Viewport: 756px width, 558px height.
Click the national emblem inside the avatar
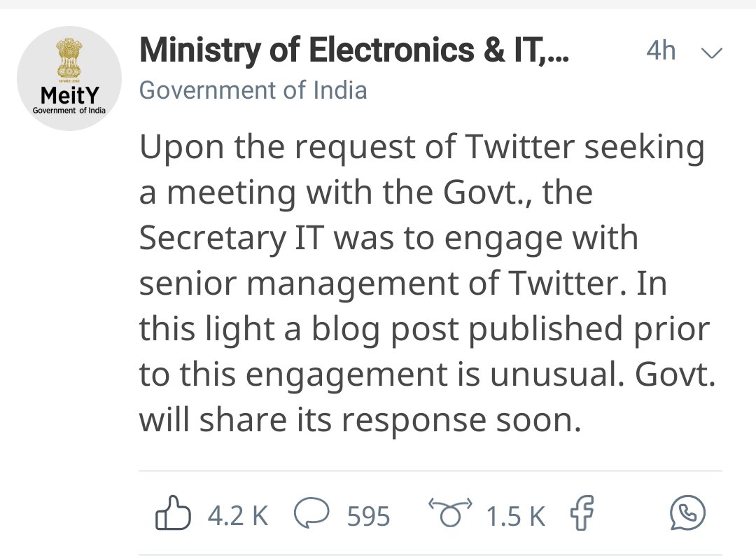69,59
